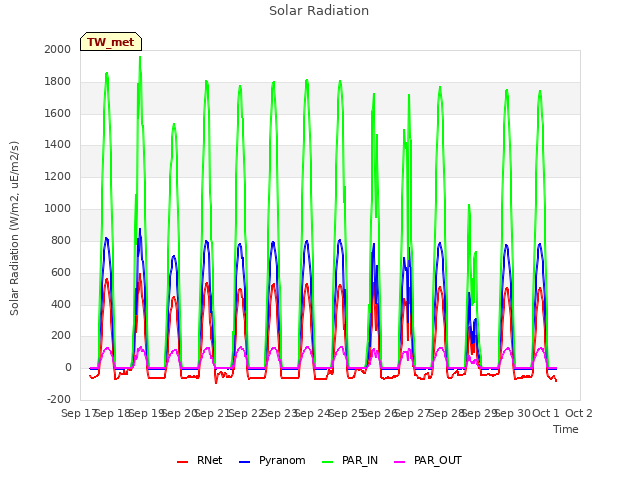
Task: Click the 1400 y-axis tick label
Action: [x=58, y=144]
